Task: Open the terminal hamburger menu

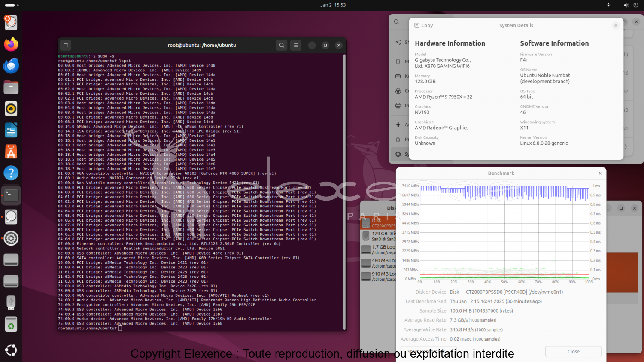Action: [296, 45]
